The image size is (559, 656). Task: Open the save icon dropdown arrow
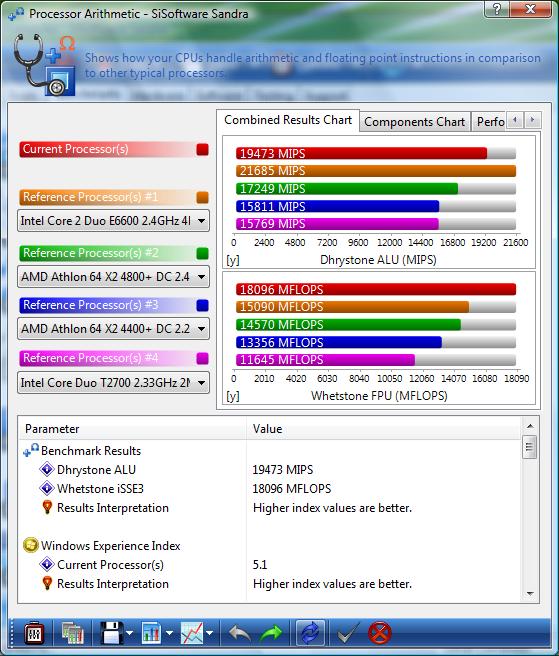(129, 633)
